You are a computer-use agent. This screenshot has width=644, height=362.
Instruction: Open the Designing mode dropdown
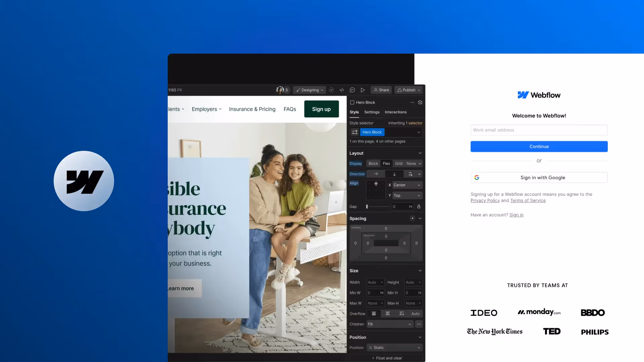pos(310,90)
